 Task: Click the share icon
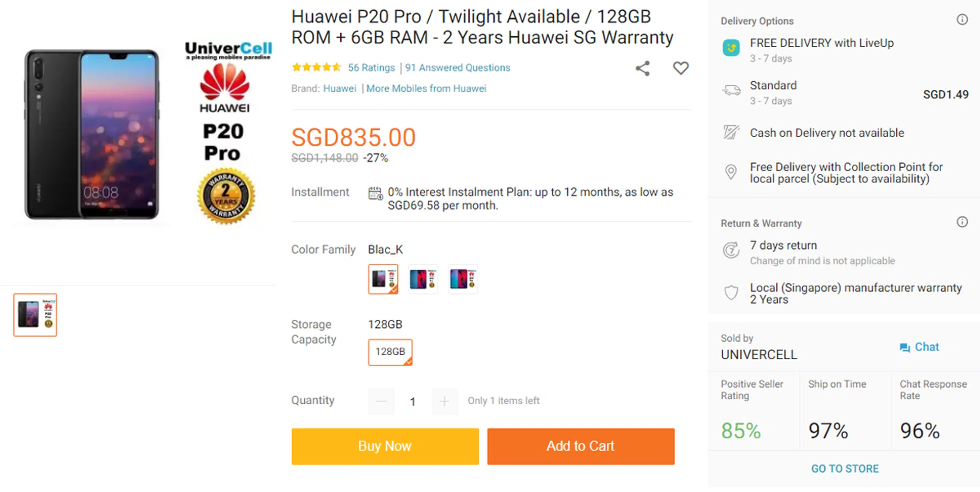pos(643,68)
